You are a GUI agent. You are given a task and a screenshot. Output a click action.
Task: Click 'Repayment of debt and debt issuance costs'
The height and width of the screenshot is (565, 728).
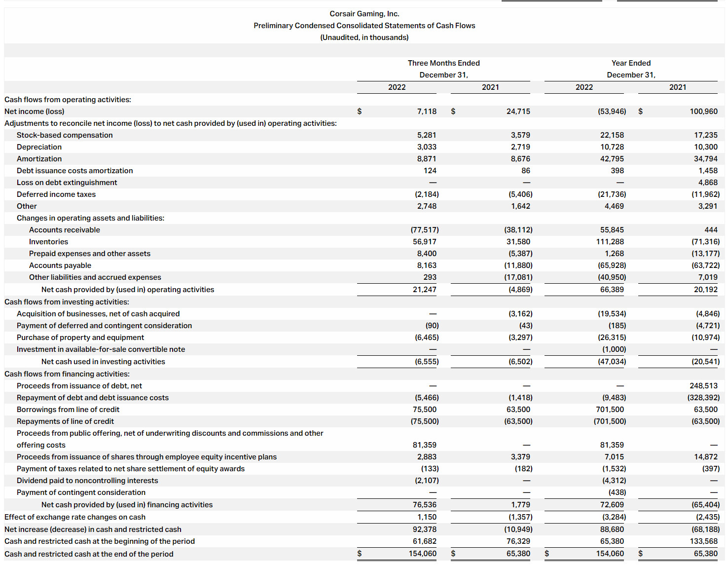[93, 398]
